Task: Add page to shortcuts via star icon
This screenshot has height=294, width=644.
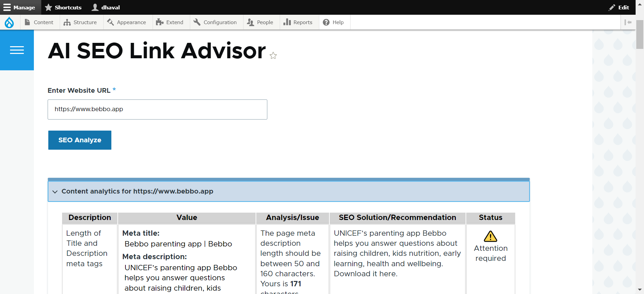Action: tap(273, 56)
